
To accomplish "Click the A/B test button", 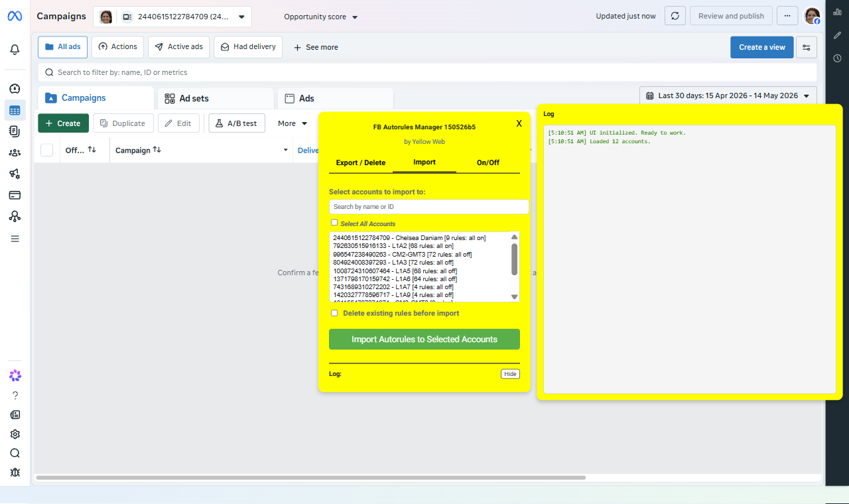I will (237, 123).
